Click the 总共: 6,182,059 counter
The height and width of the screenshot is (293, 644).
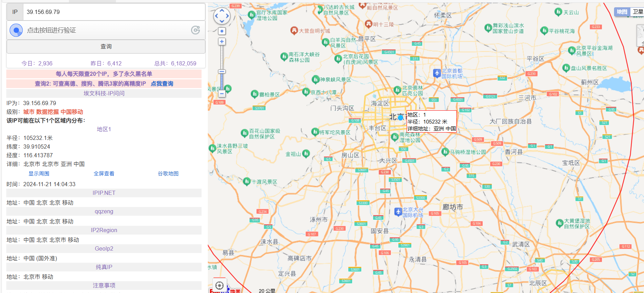point(175,63)
